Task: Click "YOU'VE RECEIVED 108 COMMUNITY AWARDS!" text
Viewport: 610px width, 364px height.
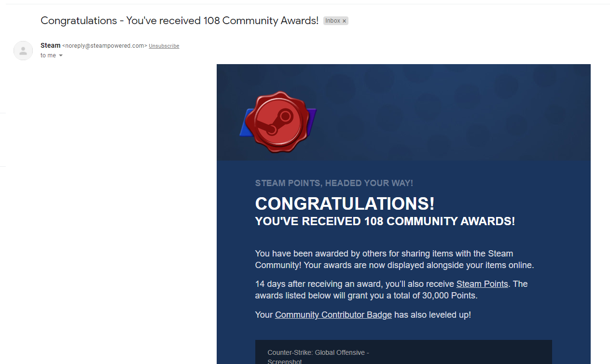Action: 385,221
